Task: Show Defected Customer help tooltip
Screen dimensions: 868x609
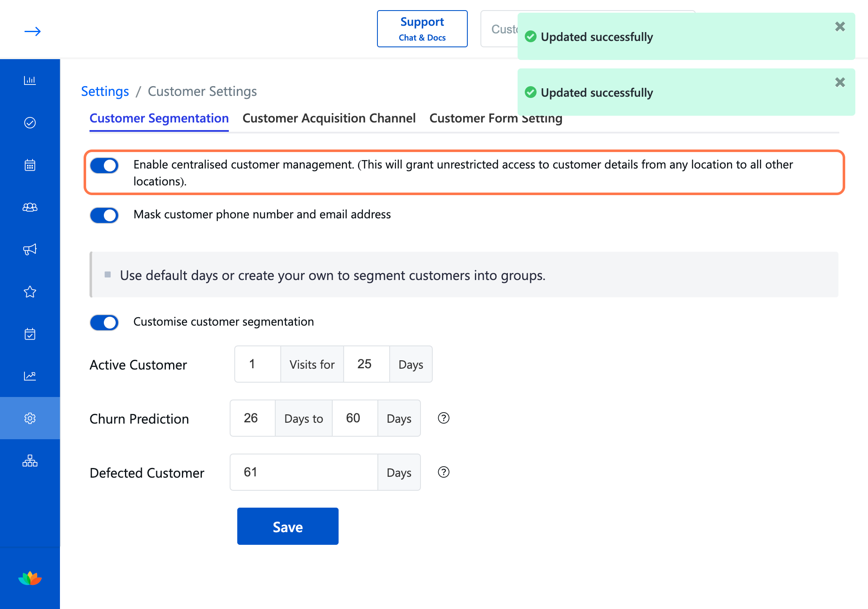Action: (x=444, y=472)
